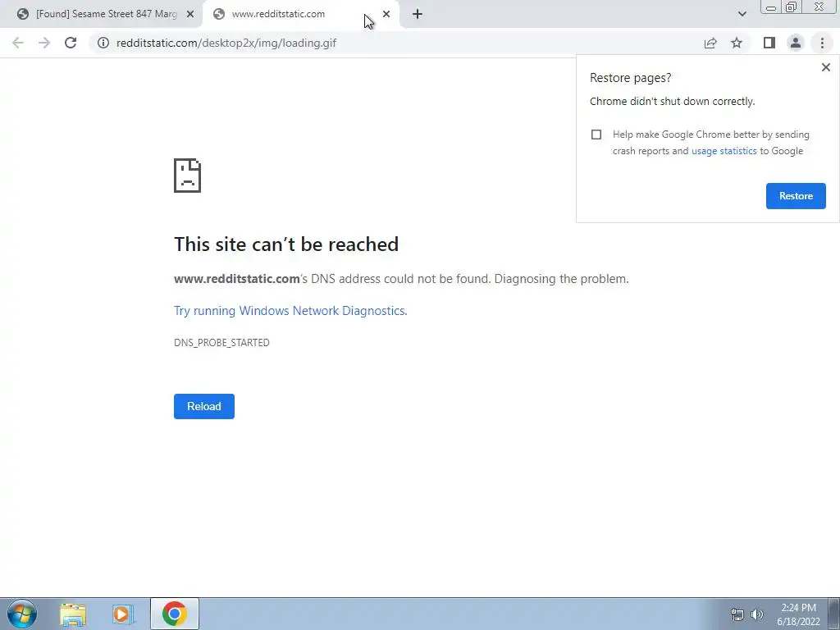View site information icon in address bar

tap(103, 43)
